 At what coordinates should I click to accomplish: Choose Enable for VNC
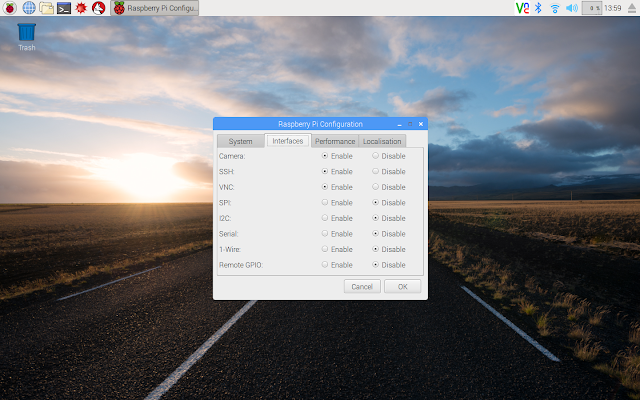[x=337, y=187]
